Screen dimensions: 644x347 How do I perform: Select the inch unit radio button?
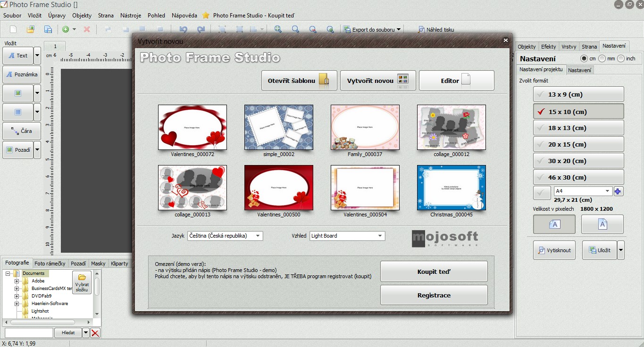pos(621,58)
